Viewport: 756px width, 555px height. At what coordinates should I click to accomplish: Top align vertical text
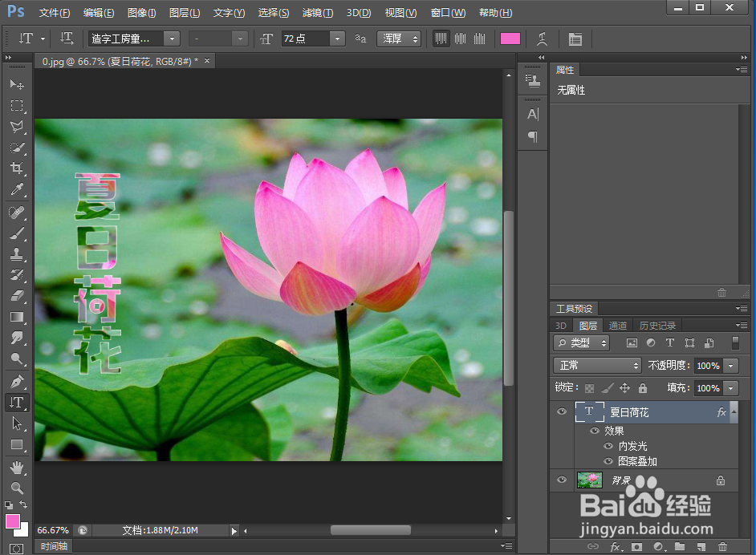pos(441,38)
